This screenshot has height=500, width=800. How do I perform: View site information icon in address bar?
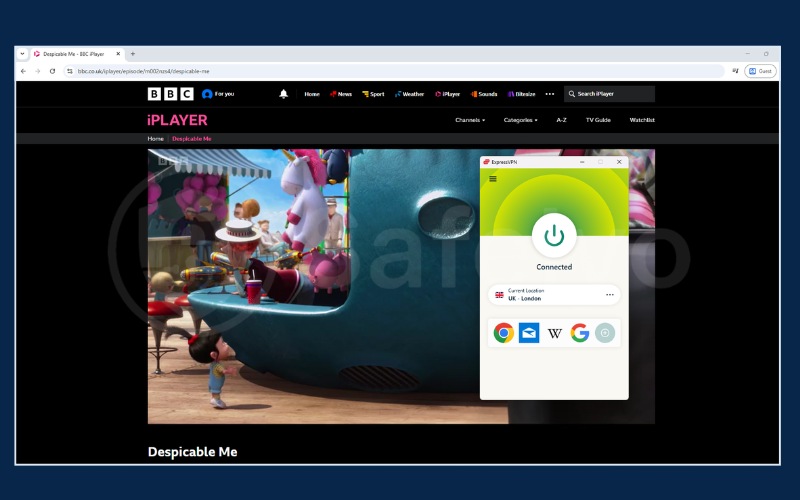[70, 71]
